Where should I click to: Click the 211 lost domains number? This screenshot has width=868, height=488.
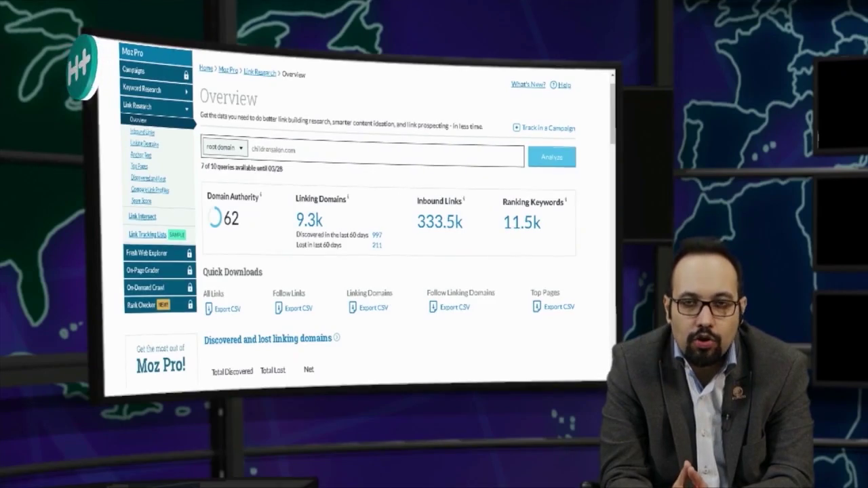pyautogui.click(x=377, y=245)
